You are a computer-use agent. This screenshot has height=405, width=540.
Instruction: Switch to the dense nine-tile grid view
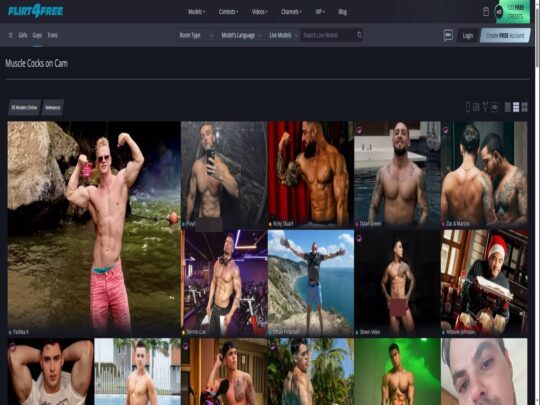pyautogui.click(x=516, y=107)
